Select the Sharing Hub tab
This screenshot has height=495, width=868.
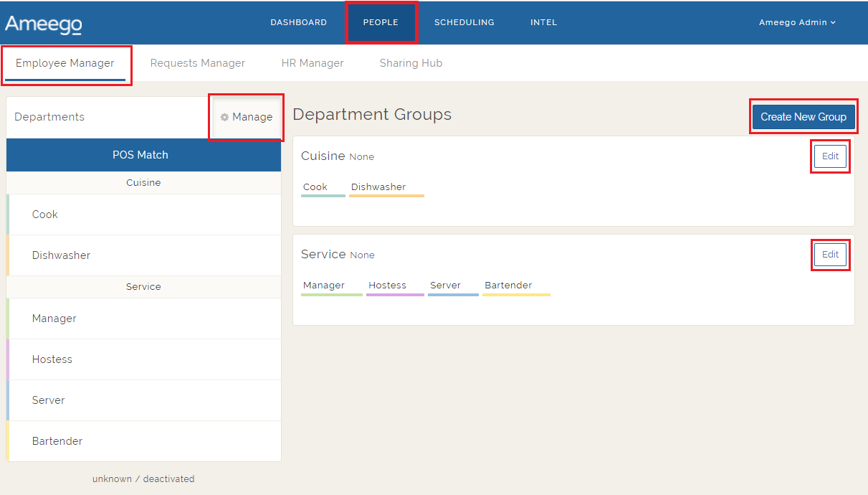coord(411,63)
